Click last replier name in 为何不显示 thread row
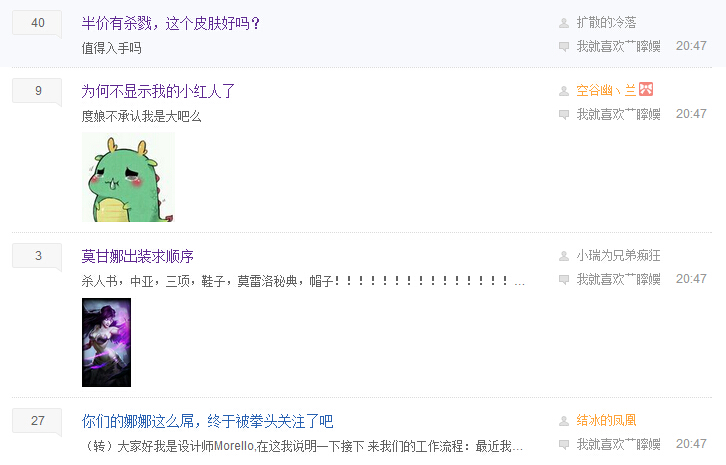The image size is (726, 465). click(x=618, y=114)
